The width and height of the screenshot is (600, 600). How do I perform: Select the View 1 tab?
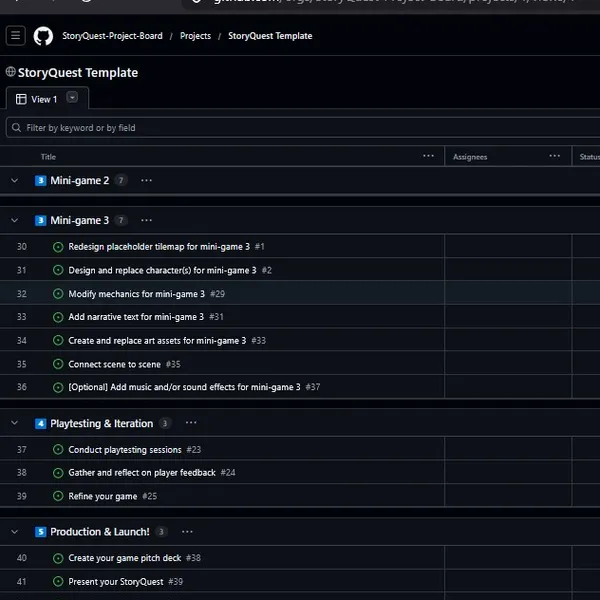coord(37,99)
